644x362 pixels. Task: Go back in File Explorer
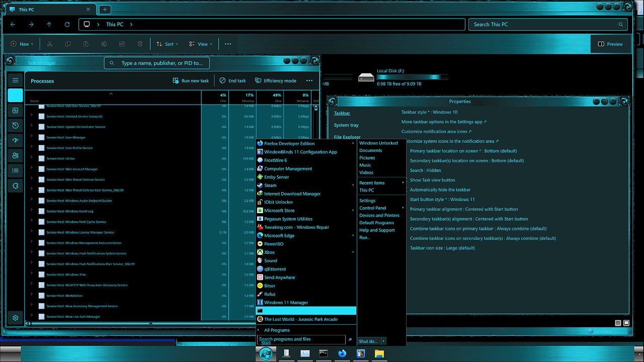[13, 24]
